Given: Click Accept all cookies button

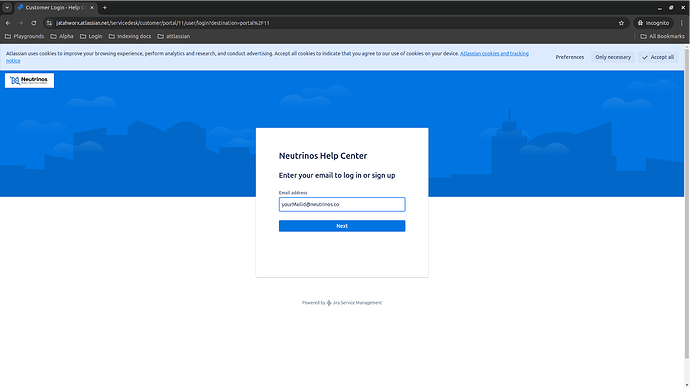Looking at the screenshot, I should click(x=658, y=57).
